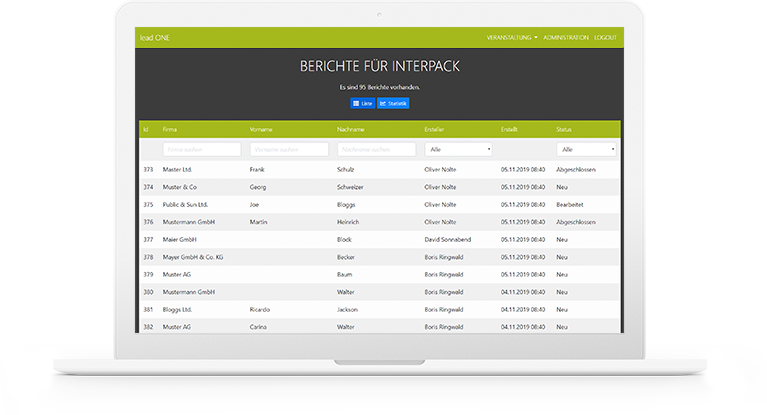This screenshot has width=767, height=415.
Task: Click the Bearbeitet status cell
Action: [x=570, y=205]
